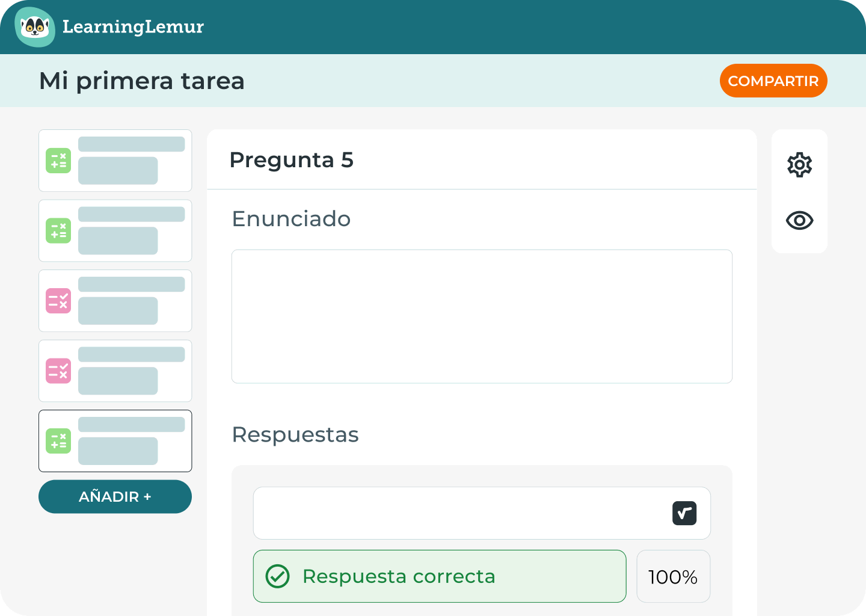Screen dimensions: 866x616
Task: Click the LearningLemur lemur logo icon
Action: coord(35,27)
